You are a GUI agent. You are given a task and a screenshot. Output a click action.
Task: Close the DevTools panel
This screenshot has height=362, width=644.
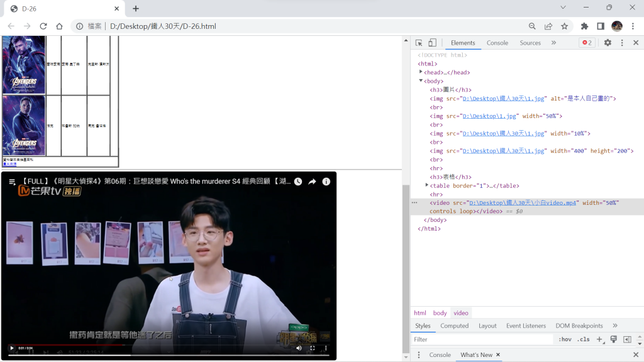[x=636, y=43]
